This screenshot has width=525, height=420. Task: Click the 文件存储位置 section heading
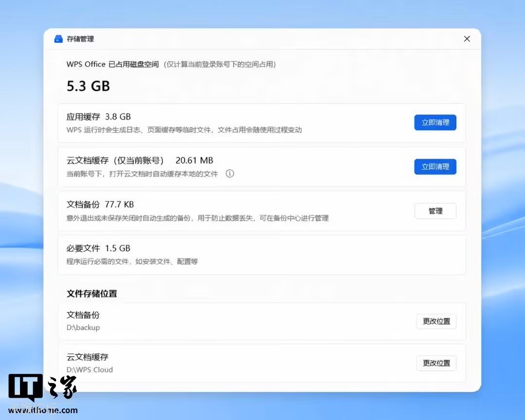click(92, 294)
